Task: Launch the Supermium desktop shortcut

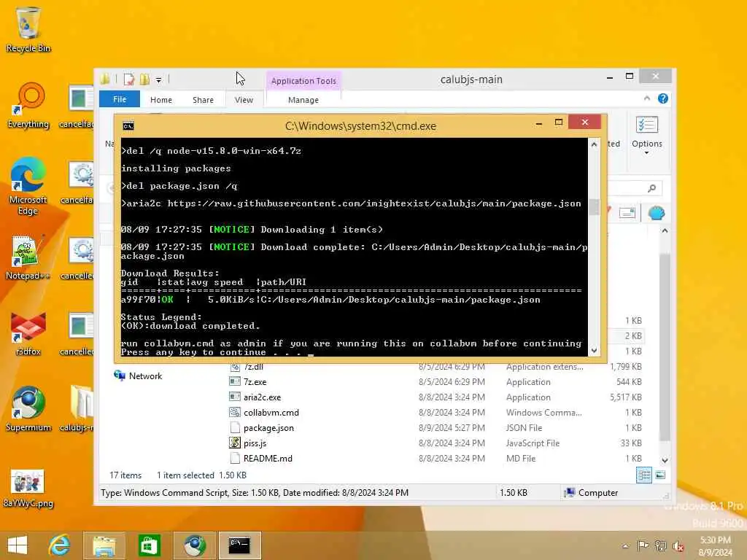Action: [x=28, y=408]
